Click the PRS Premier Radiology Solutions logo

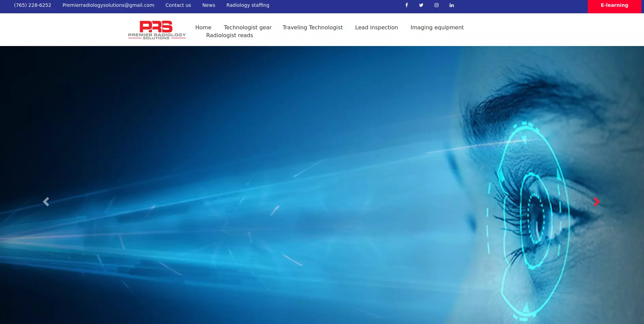(157, 30)
